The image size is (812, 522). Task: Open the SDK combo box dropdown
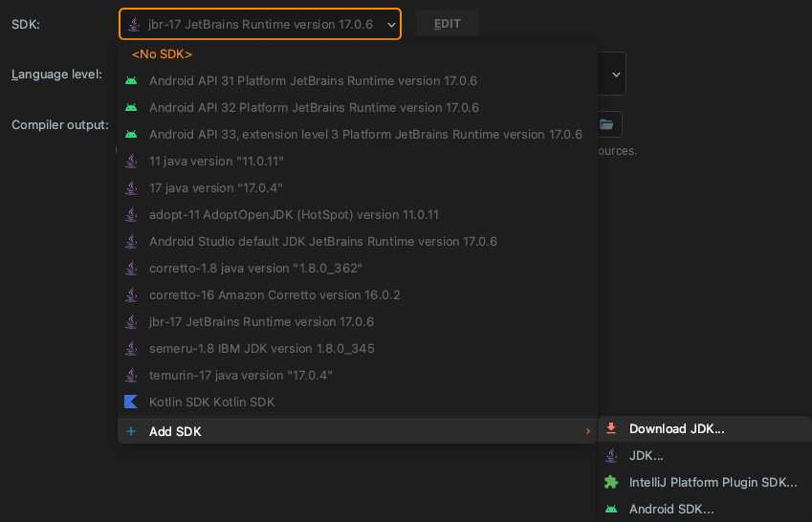click(260, 24)
